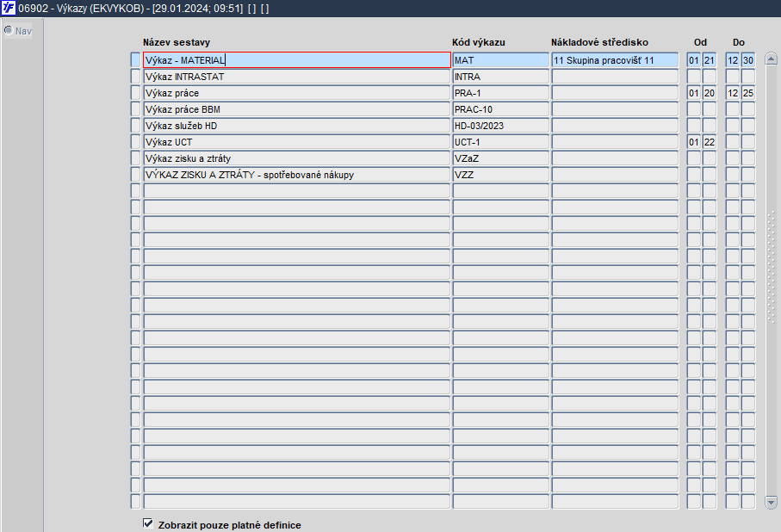Viewport: 781px width, 532px height.
Task: Tick row selector for Výkaz INTRASTAT
Action: click(135, 77)
